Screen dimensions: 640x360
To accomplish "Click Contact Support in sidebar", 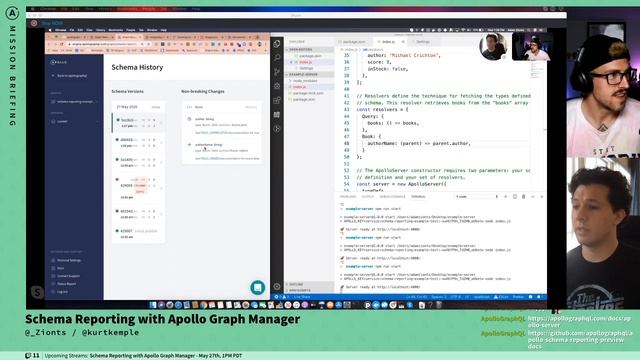I will [66, 276].
